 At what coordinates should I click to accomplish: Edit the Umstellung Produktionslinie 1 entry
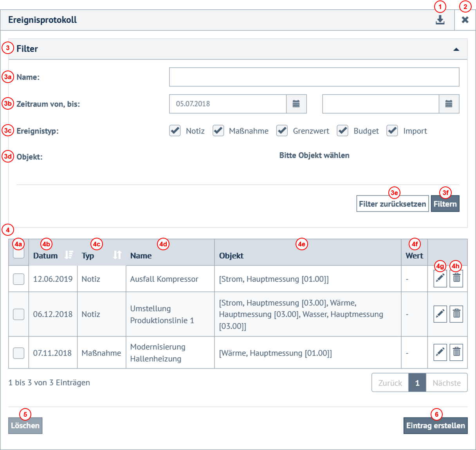click(440, 314)
